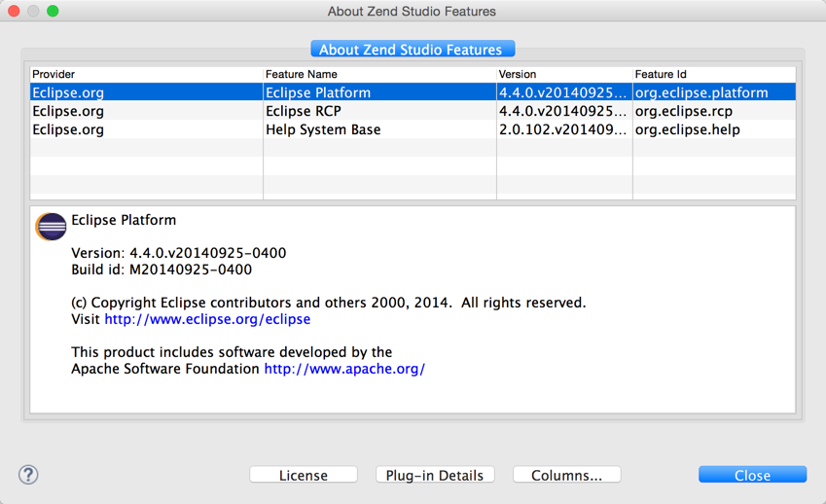This screenshot has height=504, width=826.
Task: Visit the www.eclipse.org/eclipse link
Action: [207, 319]
